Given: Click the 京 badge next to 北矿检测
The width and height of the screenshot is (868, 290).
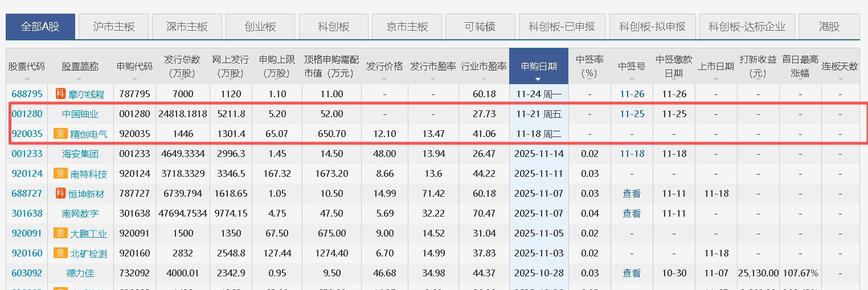Looking at the screenshot, I should (60, 253).
